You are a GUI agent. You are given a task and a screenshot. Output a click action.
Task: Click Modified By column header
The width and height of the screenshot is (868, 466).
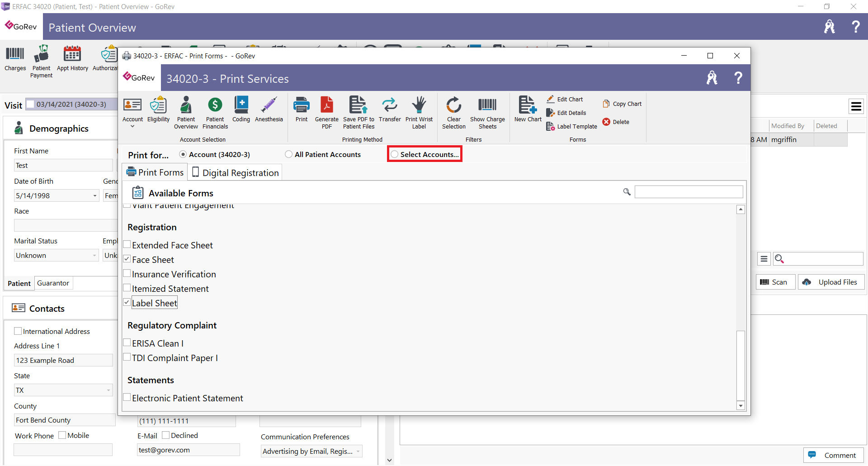coord(791,126)
